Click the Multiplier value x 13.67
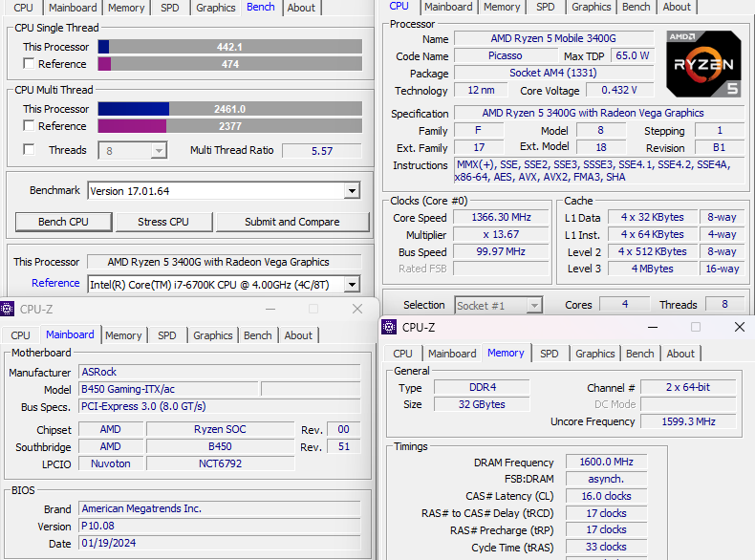The width and height of the screenshot is (755, 560). 501,234
